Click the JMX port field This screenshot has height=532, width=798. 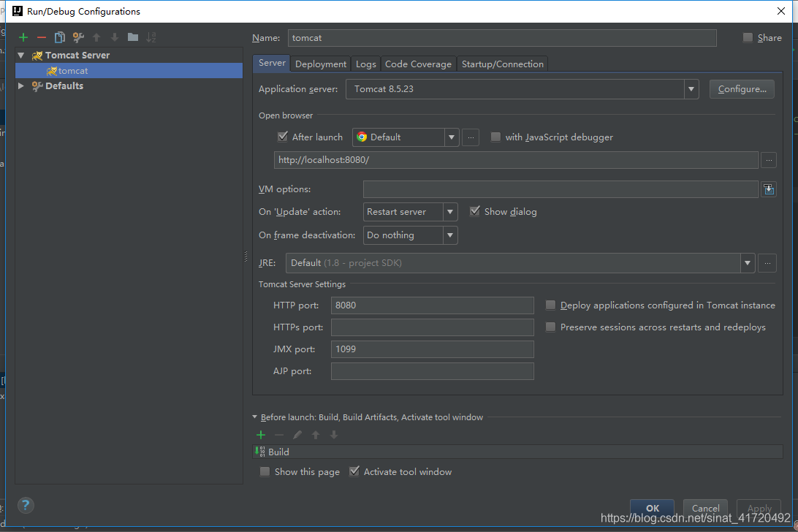pyautogui.click(x=433, y=349)
